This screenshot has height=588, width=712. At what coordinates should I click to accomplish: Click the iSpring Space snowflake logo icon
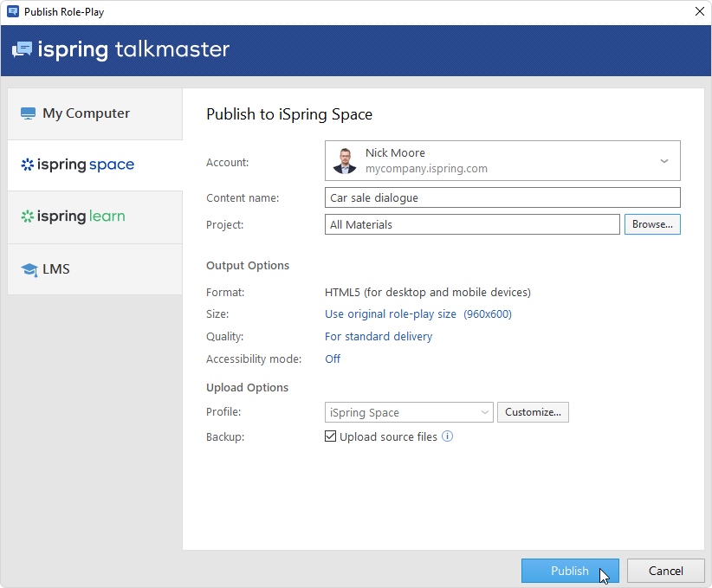[27, 165]
